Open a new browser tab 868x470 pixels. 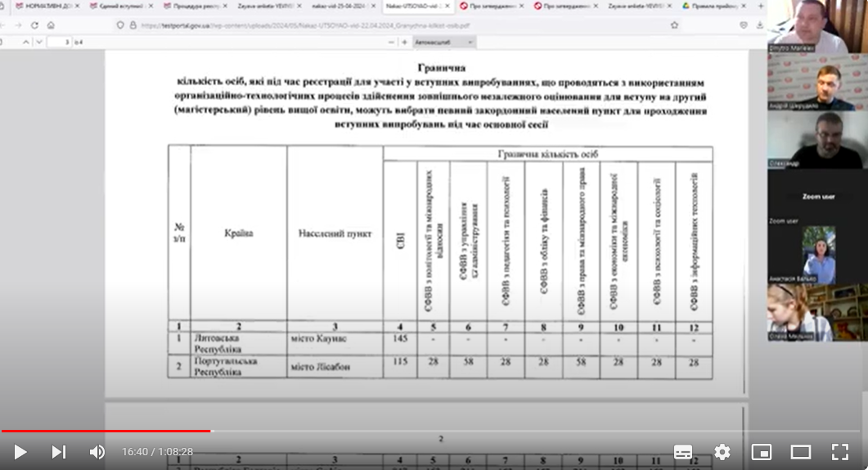point(761,6)
